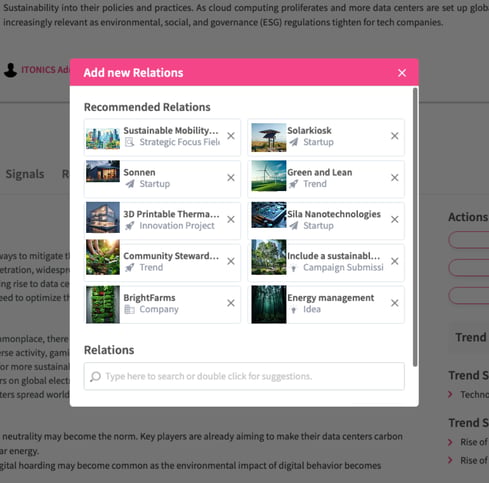Click the Sila Nanotechnologies circuit thumbnail
The height and width of the screenshot is (483, 489).
coord(268,215)
